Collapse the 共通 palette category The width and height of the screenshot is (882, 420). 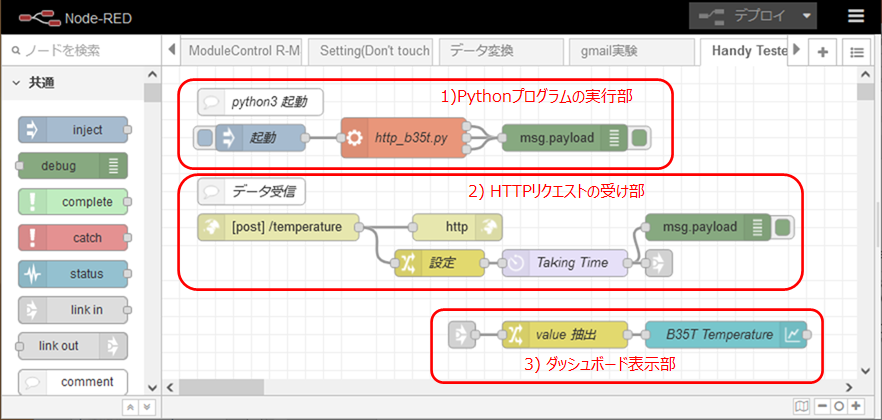pos(17,84)
